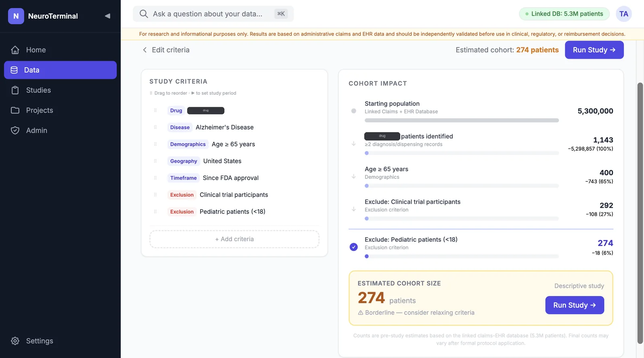644x358 pixels.
Task: Click the Add criteria button
Action: coord(234,239)
